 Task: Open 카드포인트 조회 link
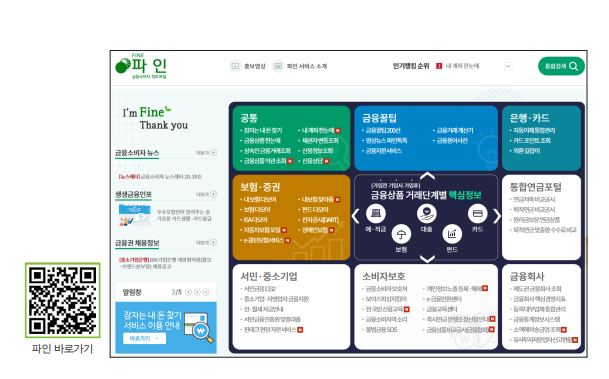[532, 141]
